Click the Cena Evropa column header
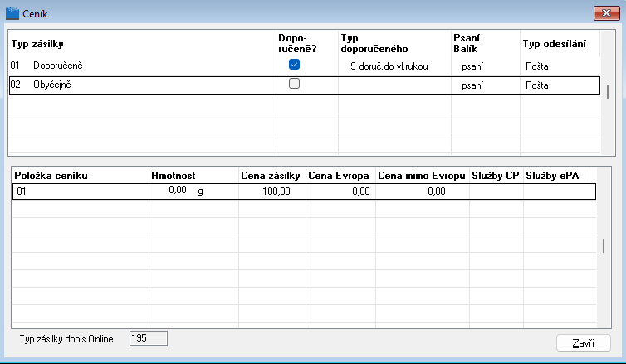Screen dimensions: 626x364 [x=339, y=176]
